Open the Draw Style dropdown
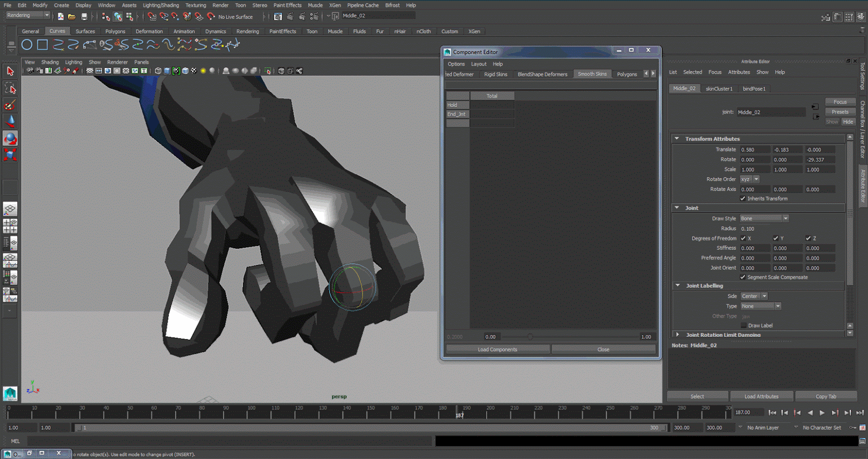The image size is (868, 459). (x=764, y=218)
